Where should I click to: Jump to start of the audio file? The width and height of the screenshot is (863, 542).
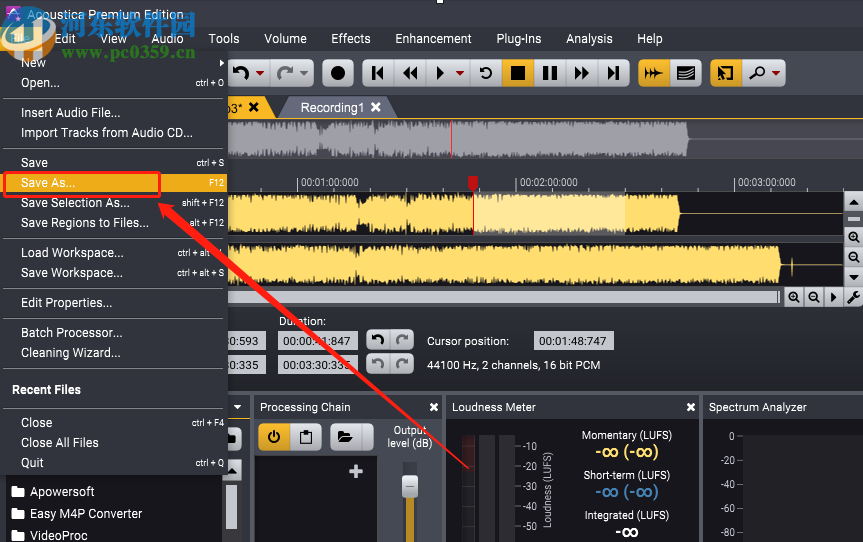[378, 73]
